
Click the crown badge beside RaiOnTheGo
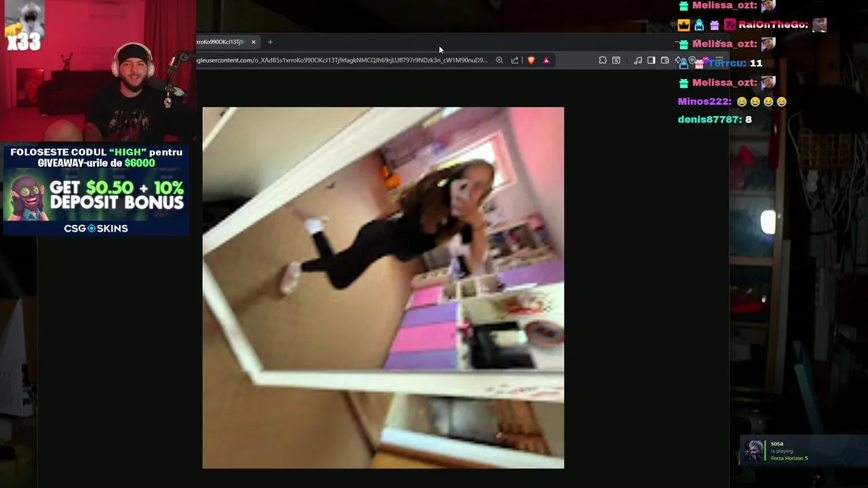pyautogui.click(x=684, y=25)
